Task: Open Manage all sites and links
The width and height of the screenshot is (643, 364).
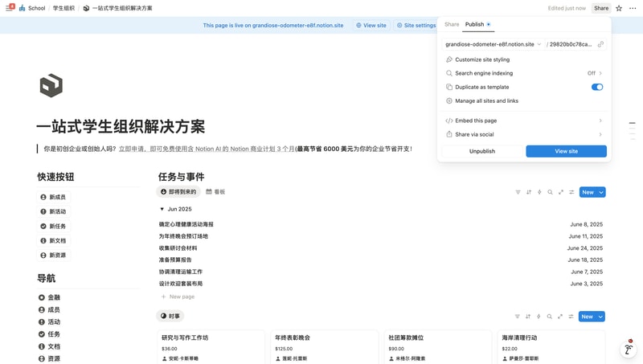Action: pyautogui.click(x=524, y=100)
